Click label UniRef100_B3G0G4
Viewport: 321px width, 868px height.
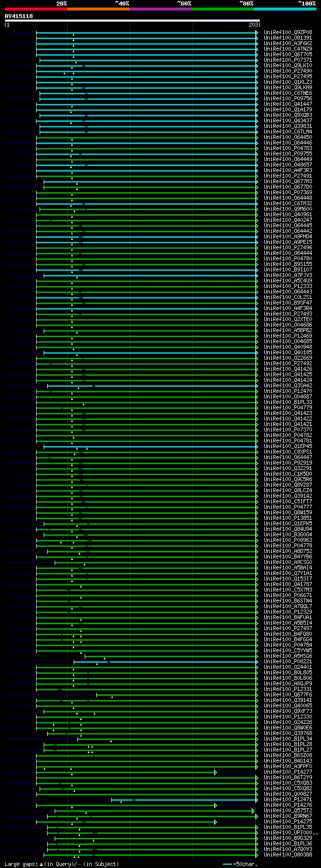tap(288, 534)
